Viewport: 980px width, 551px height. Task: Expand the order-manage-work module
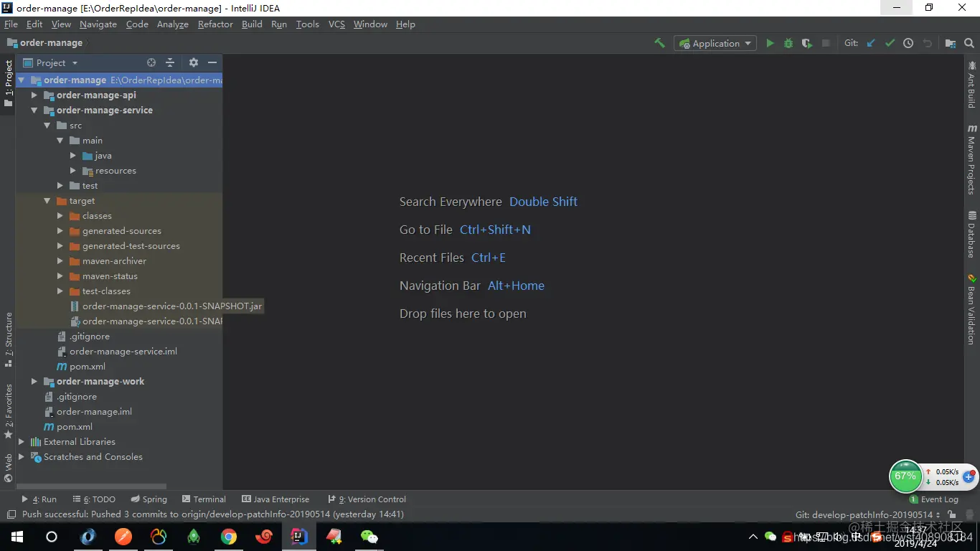pyautogui.click(x=34, y=382)
